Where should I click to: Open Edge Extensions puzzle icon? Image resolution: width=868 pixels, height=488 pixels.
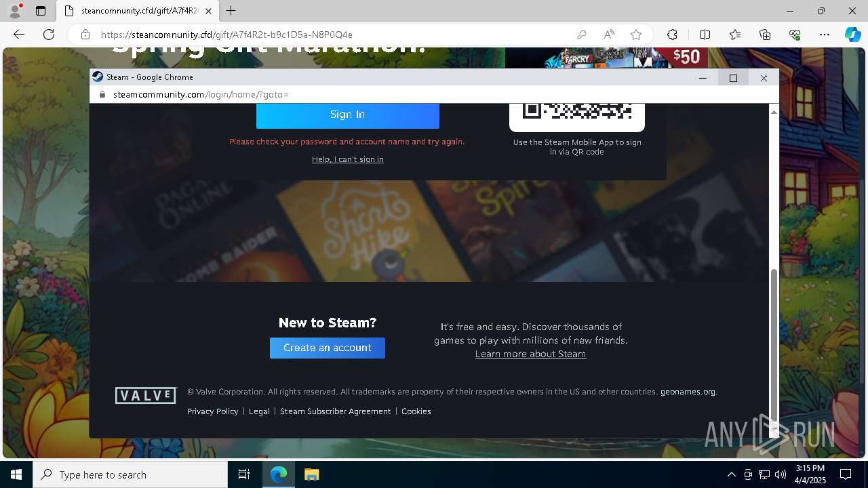click(x=672, y=35)
